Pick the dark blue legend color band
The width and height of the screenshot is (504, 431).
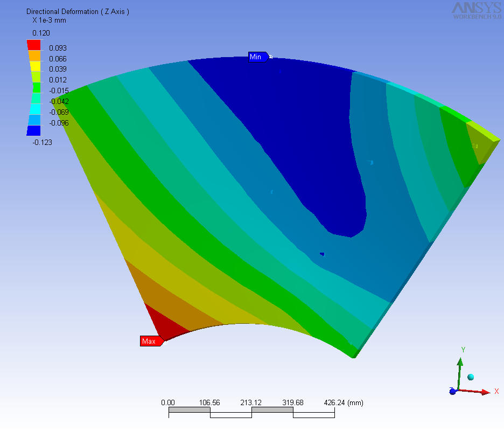click(33, 130)
